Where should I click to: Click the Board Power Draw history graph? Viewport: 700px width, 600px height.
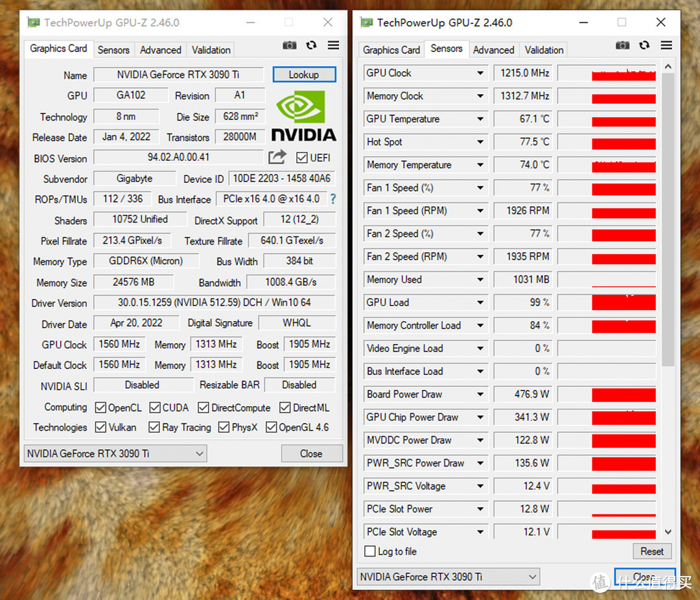coord(607,394)
